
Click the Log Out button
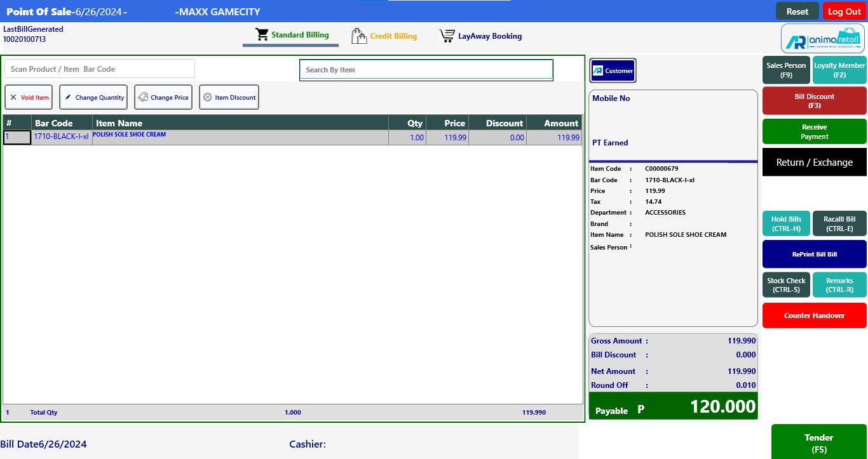coord(844,11)
